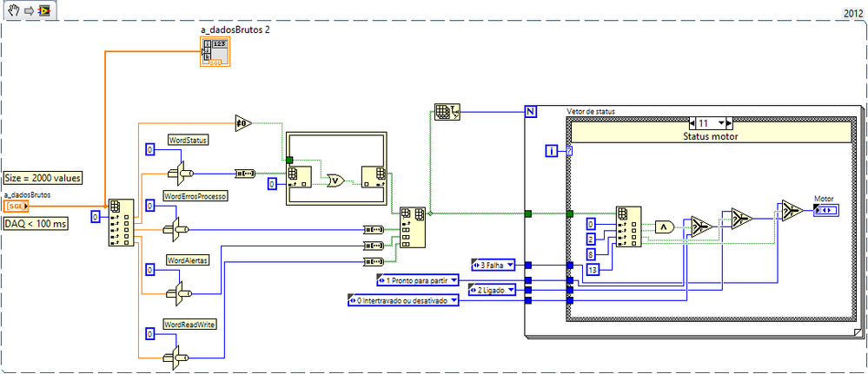The image size is (868, 374).
Task: Click the Index Array node left of OR gate
Action: click(x=299, y=177)
